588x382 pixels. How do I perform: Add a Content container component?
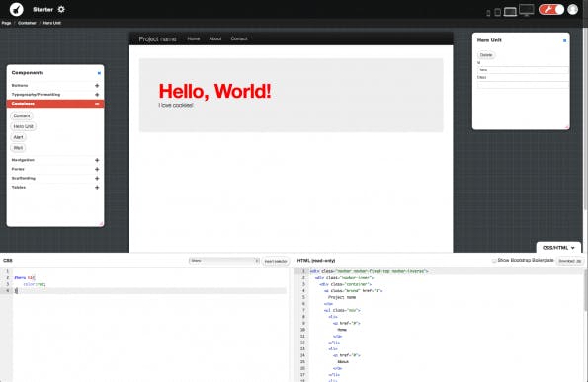(x=22, y=116)
